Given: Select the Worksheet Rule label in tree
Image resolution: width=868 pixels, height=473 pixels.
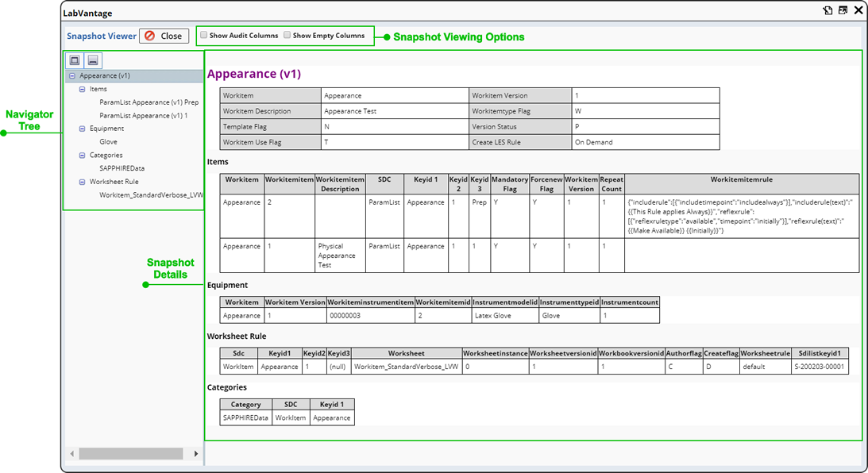Looking at the screenshot, I should click(x=114, y=182).
